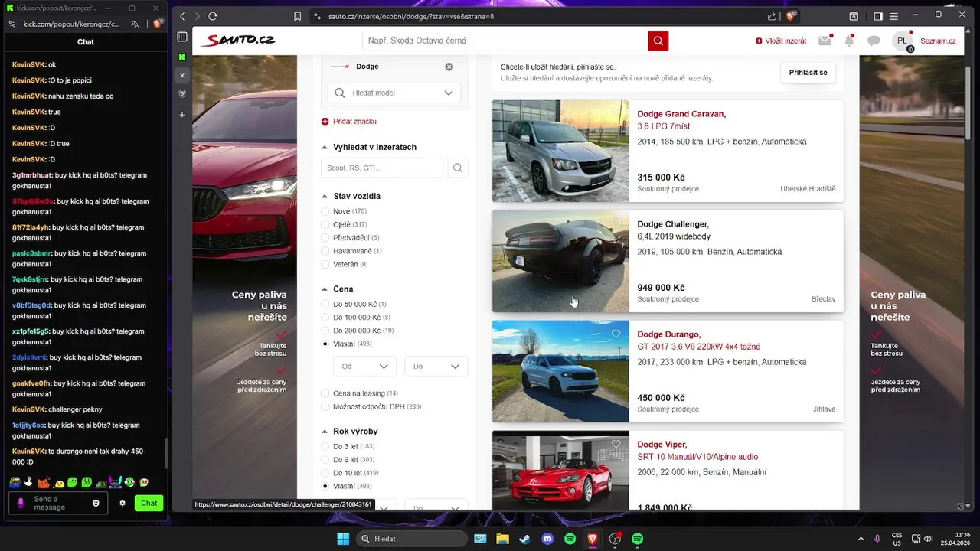Open the messages envelope icon in Sauto header
The image size is (980, 551).
[825, 41]
